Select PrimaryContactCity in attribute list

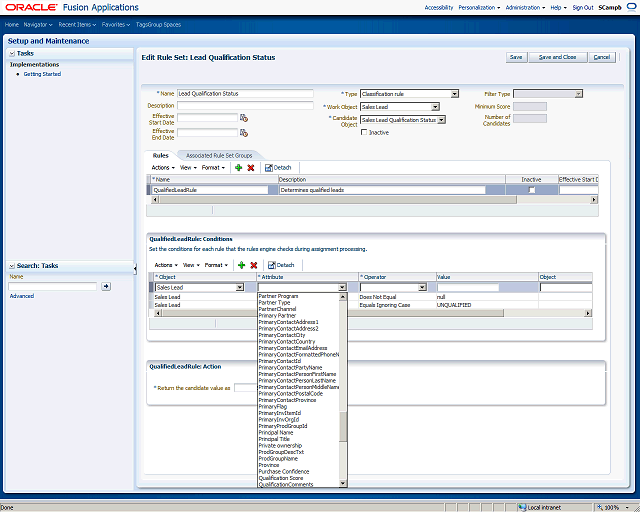(x=282, y=335)
